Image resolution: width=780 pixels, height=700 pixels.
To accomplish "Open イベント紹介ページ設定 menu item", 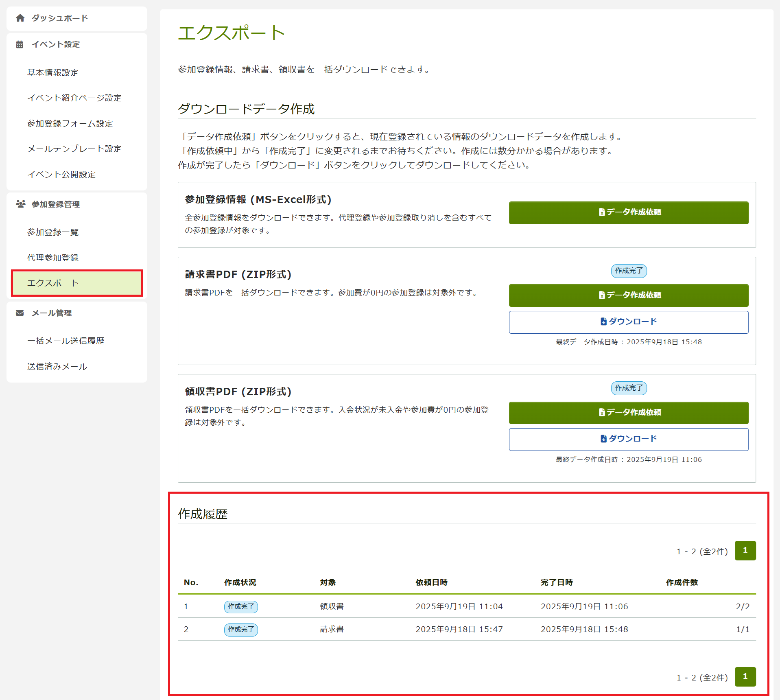I will [x=74, y=98].
